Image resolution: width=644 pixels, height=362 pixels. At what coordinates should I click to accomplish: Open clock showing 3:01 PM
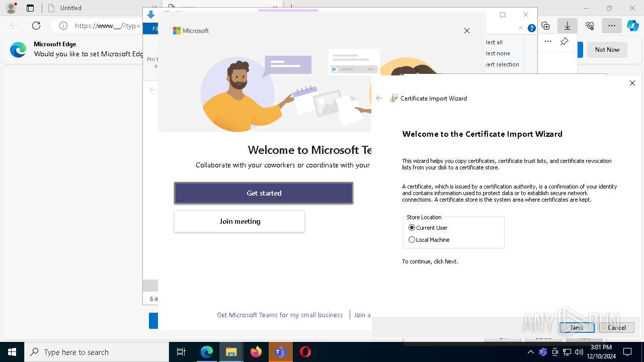click(601, 352)
